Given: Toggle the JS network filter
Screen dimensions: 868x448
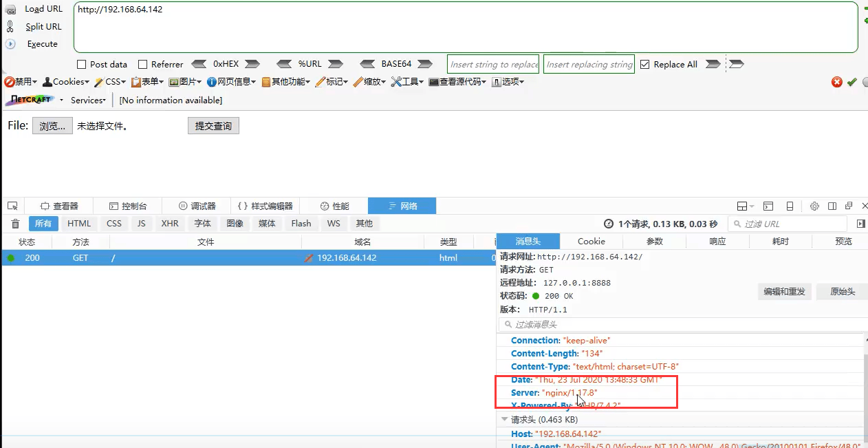Looking at the screenshot, I should click(x=141, y=224).
